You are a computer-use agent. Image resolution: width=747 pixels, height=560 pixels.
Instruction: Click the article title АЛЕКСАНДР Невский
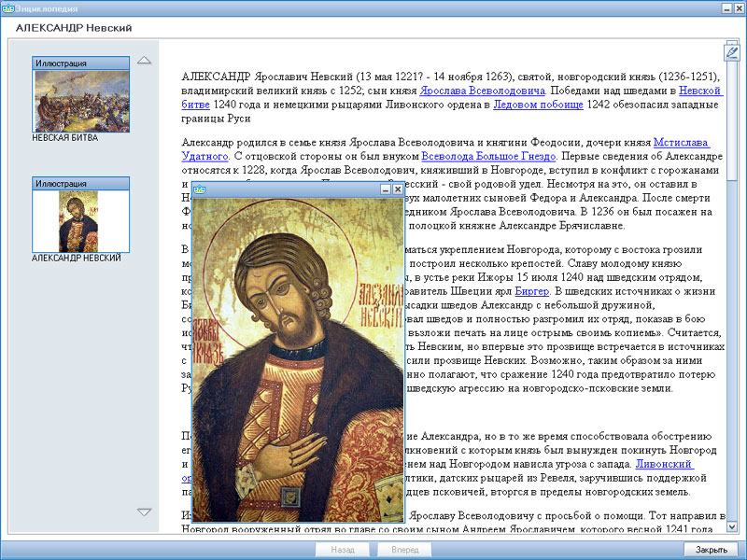(74, 28)
